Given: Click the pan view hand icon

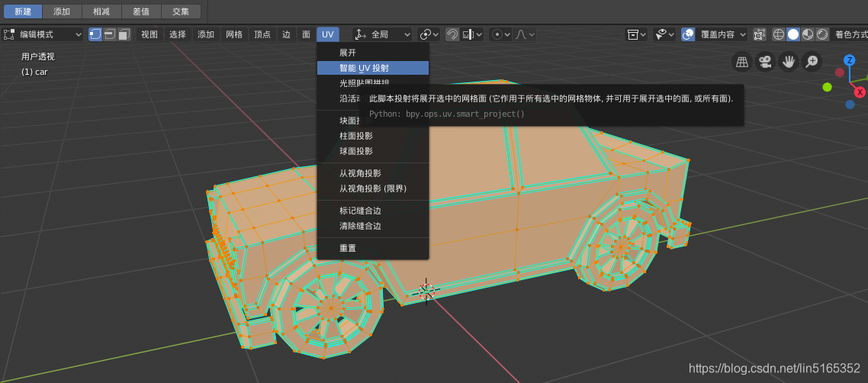Looking at the screenshot, I should [788, 62].
